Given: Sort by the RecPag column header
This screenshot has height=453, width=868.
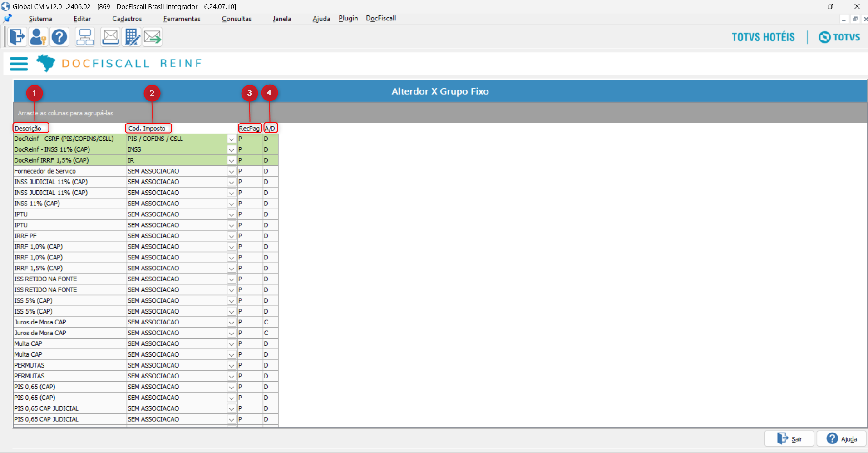Looking at the screenshot, I should pyautogui.click(x=250, y=128).
